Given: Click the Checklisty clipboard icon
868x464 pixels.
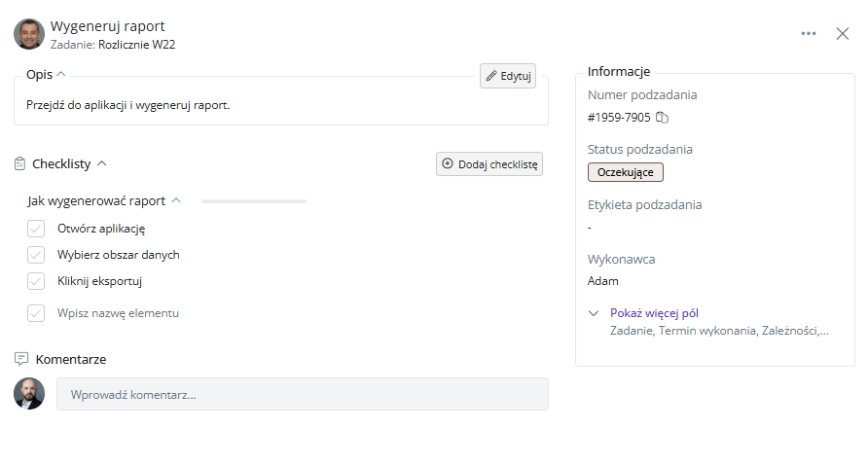Looking at the screenshot, I should point(19,163).
